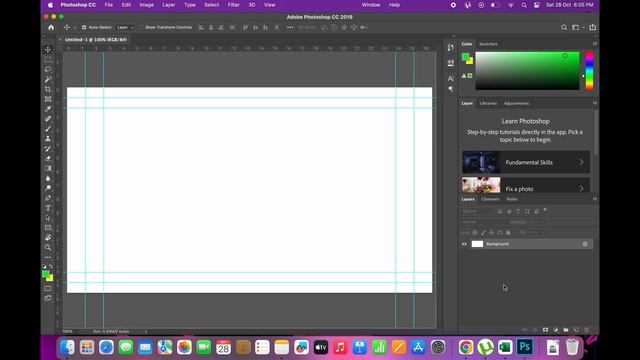Swap foreground and background colors arrow
Viewport: 640px width, 360px height.
pyautogui.click(x=51, y=266)
